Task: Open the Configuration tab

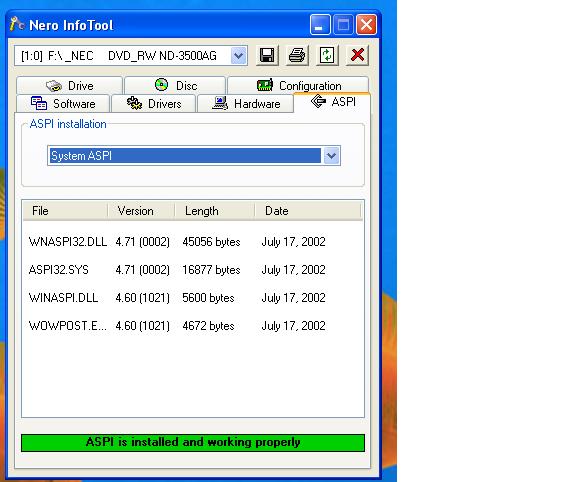Action: click(x=298, y=86)
